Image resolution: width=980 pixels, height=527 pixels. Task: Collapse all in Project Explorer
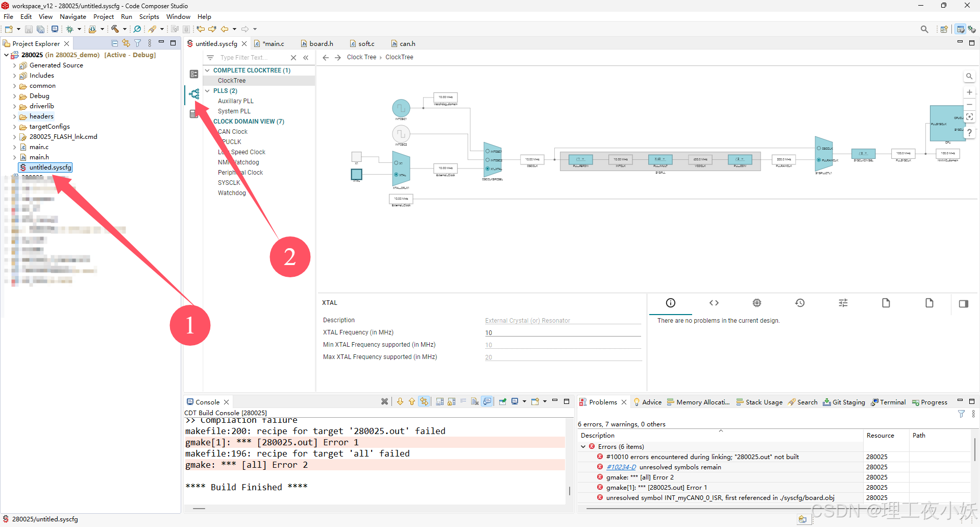coord(114,43)
